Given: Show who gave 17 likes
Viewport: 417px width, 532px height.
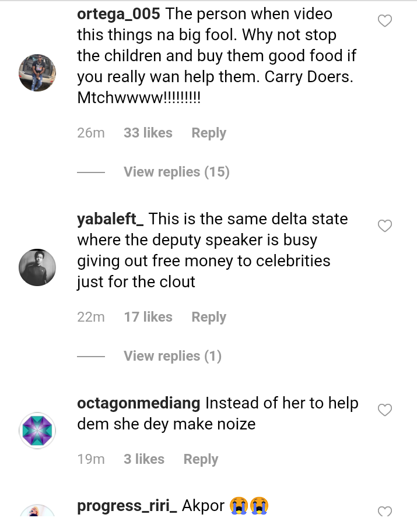Looking at the screenshot, I should coord(148,317).
